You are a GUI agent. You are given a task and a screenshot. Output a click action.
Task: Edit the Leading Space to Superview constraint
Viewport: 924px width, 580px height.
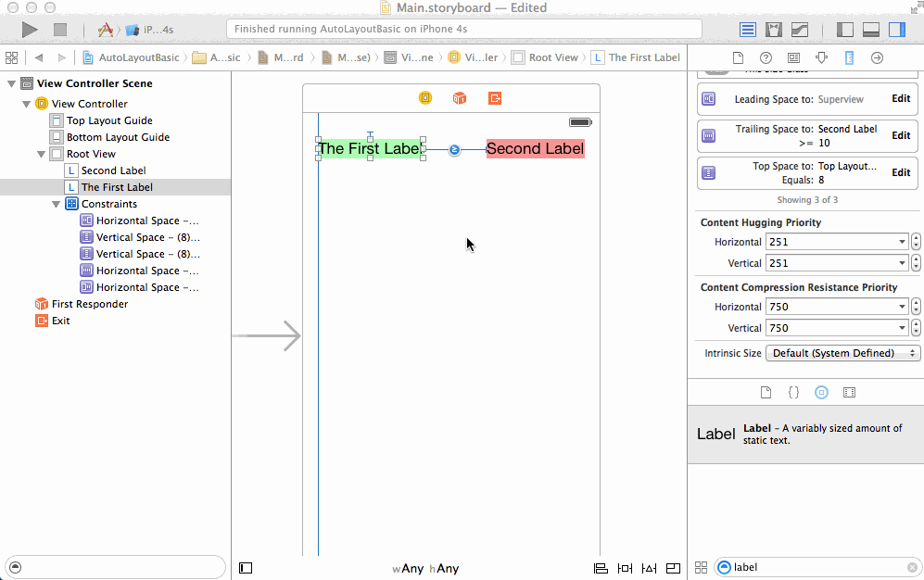click(901, 98)
